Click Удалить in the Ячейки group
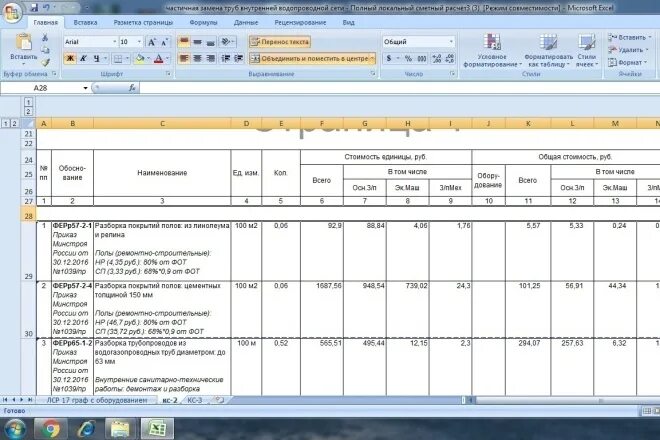 [x=628, y=50]
